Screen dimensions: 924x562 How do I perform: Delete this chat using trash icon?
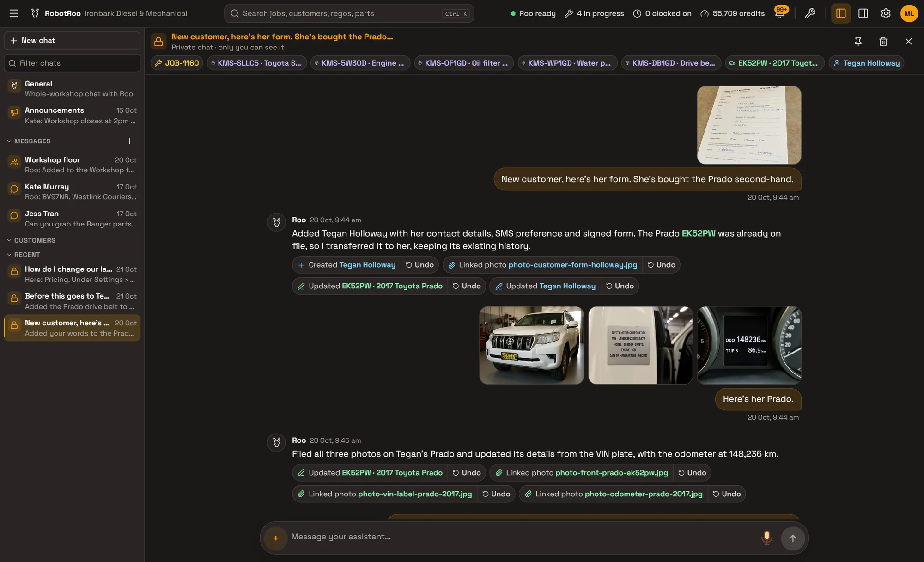coord(883,42)
